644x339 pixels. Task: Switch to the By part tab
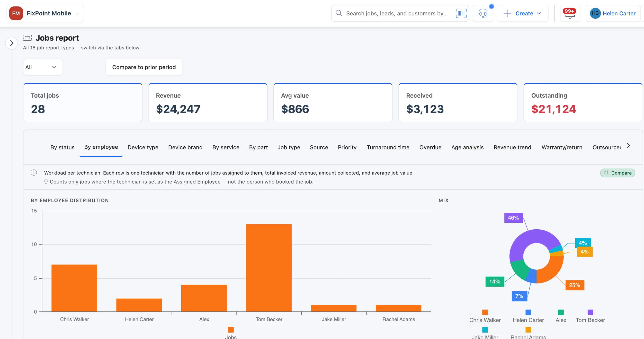[x=258, y=147]
